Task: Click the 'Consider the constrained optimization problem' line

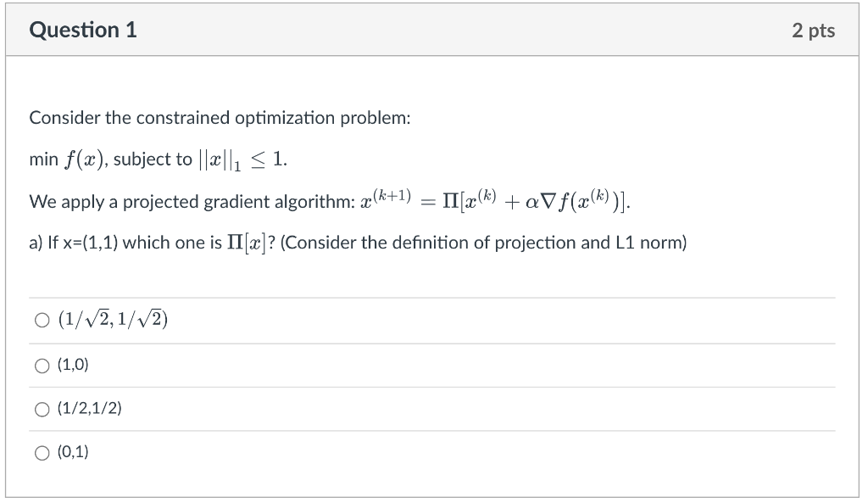Action: point(220,118)
